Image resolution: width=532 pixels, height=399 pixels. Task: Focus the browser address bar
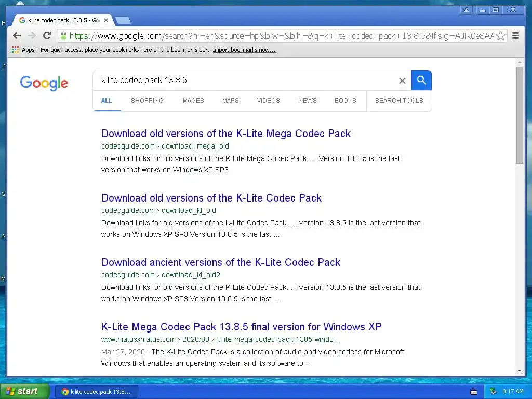coord(282,36)
